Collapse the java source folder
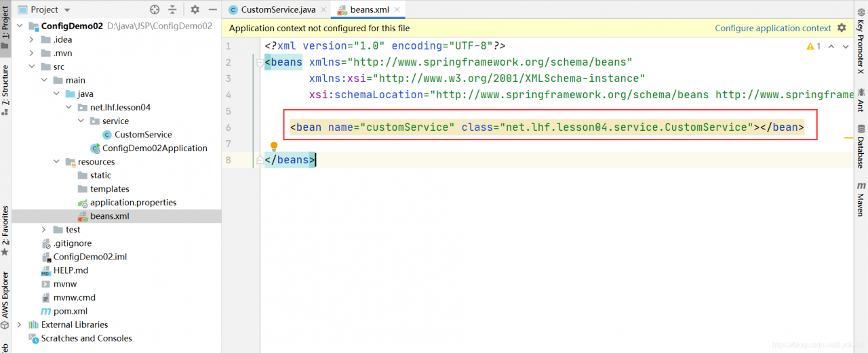 click(x=56, y=94)
